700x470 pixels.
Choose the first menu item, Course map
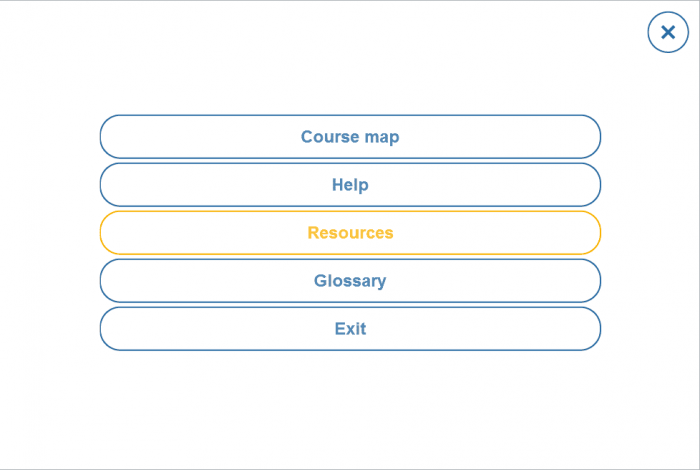350,137
